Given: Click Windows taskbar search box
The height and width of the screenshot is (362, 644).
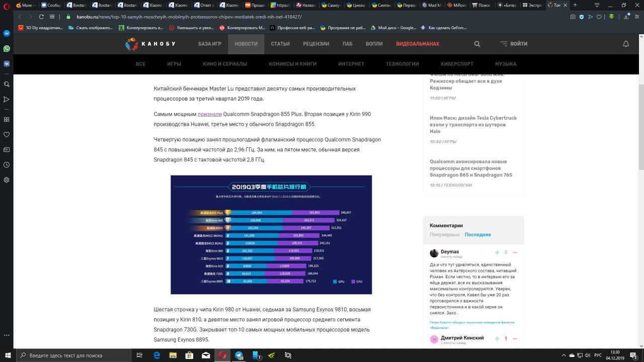Looking at the screenshot, I should coord(74,355).
